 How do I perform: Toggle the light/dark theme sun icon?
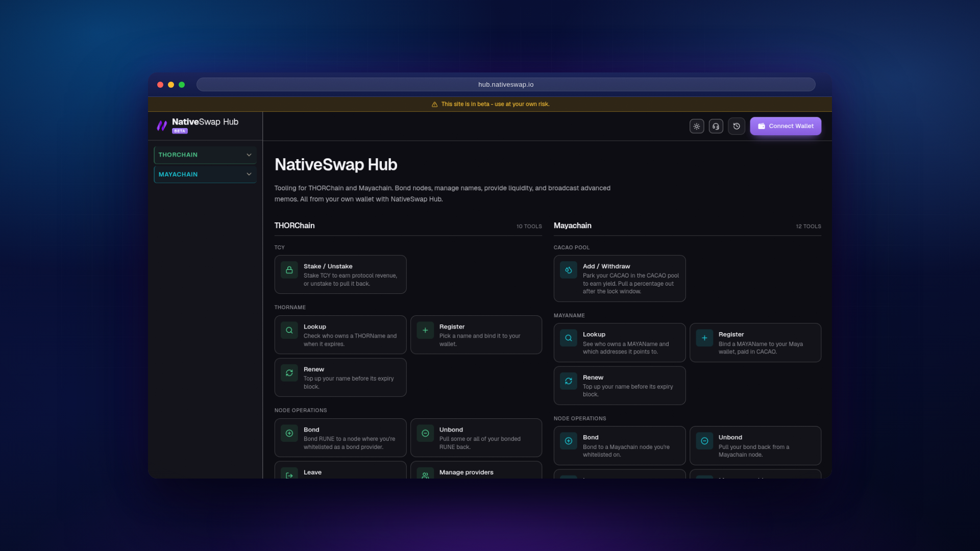point(697,127)
